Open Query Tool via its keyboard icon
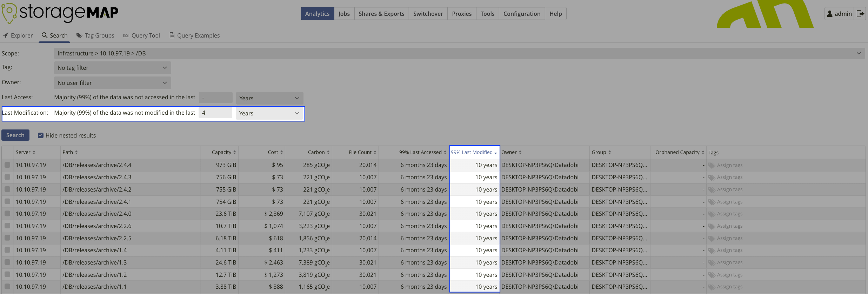The image size is (868, 294). click(126, 35)
